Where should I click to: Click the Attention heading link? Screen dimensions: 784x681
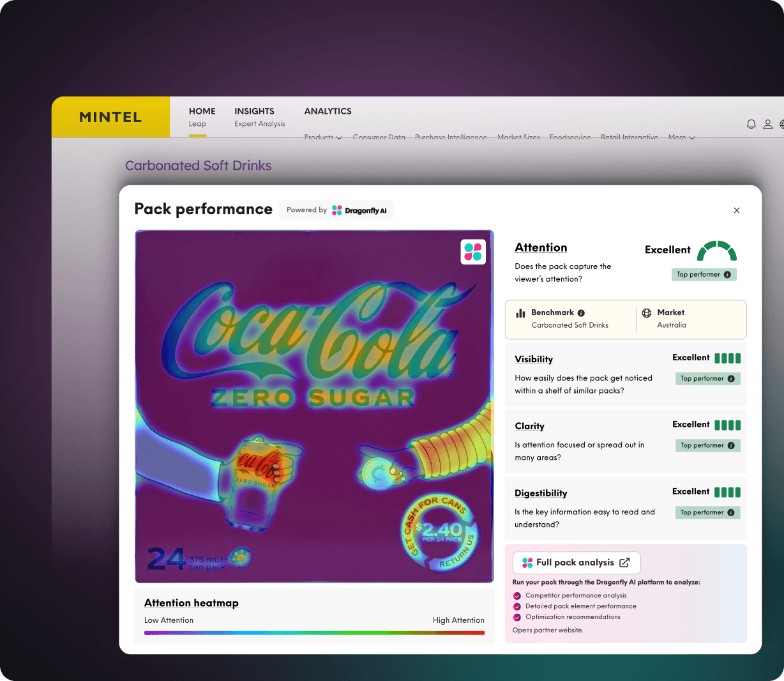click(x=541, y=248)
